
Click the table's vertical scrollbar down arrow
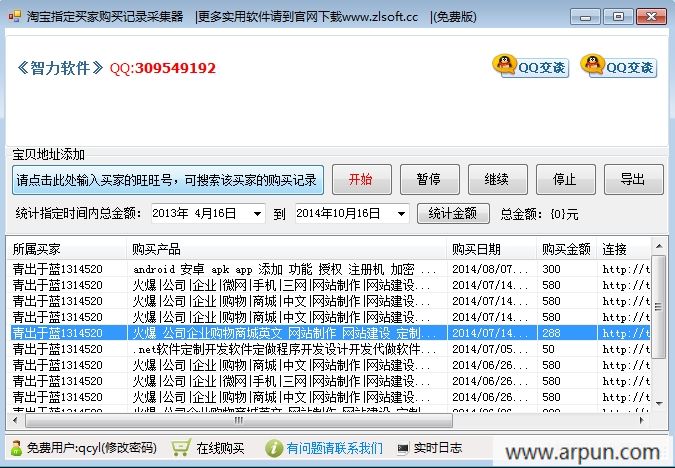point(659,403)
